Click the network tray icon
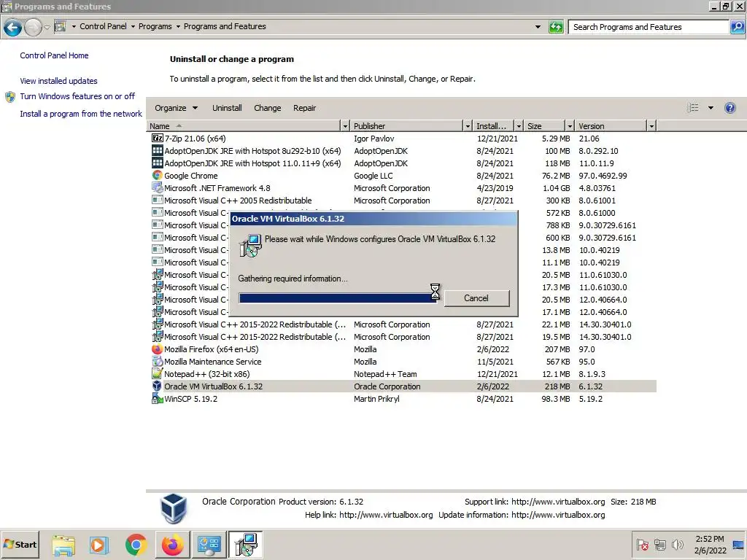This screenshot has height=560, width=747. pyautogui.click(x=659, y=545)
